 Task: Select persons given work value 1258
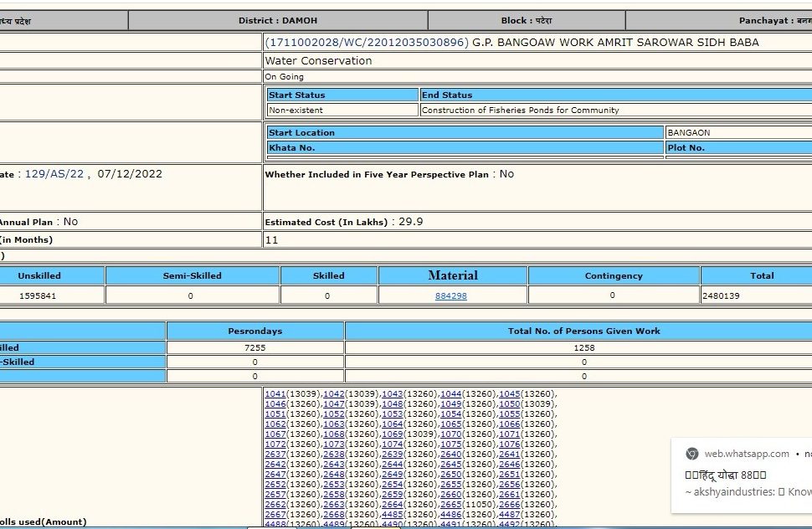click(584, 348)
